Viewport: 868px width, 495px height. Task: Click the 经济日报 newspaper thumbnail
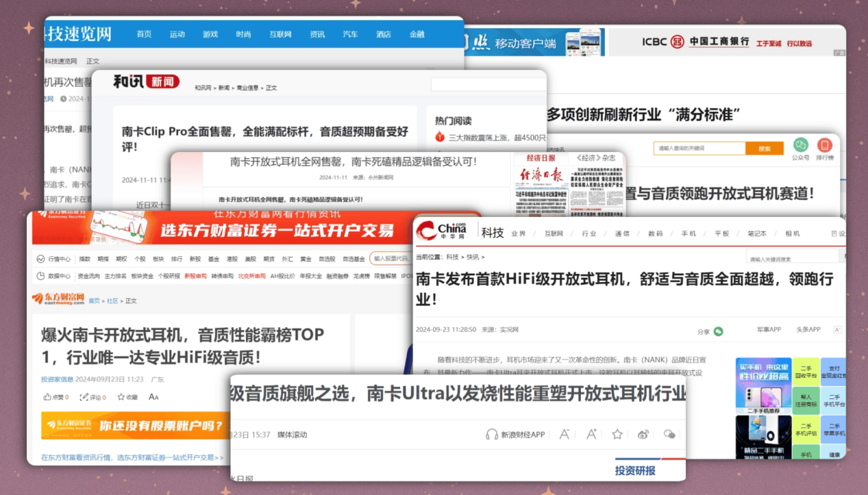click(x=542, y=192)
